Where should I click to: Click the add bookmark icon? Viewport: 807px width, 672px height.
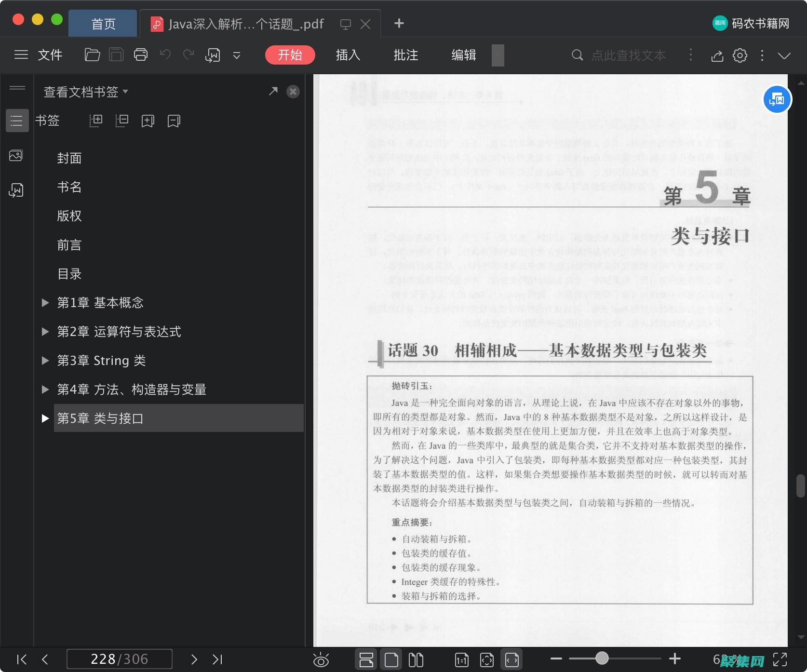148,121
